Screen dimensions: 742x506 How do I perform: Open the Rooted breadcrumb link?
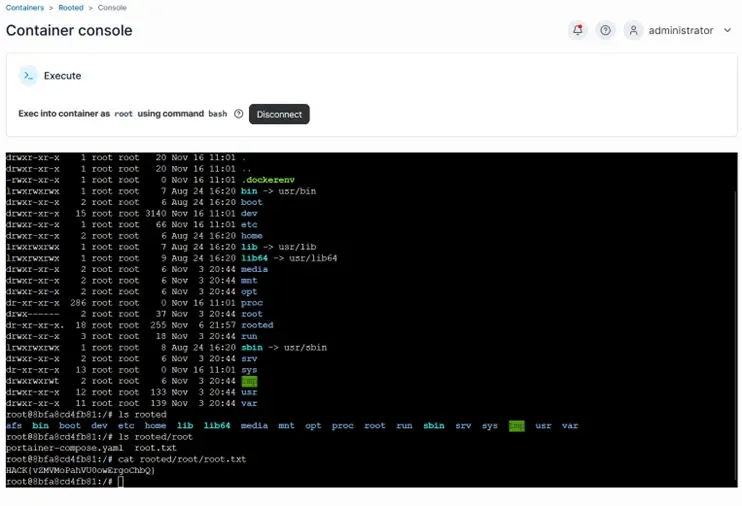coord(71,7)
